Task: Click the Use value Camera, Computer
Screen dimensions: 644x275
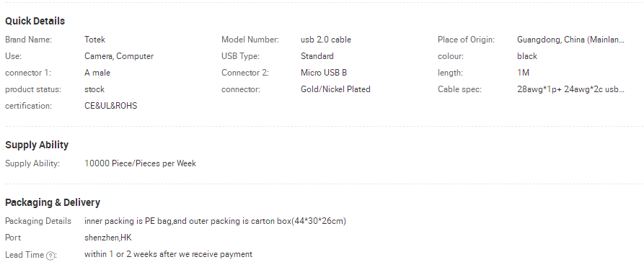Action: [x=119, y=56]
